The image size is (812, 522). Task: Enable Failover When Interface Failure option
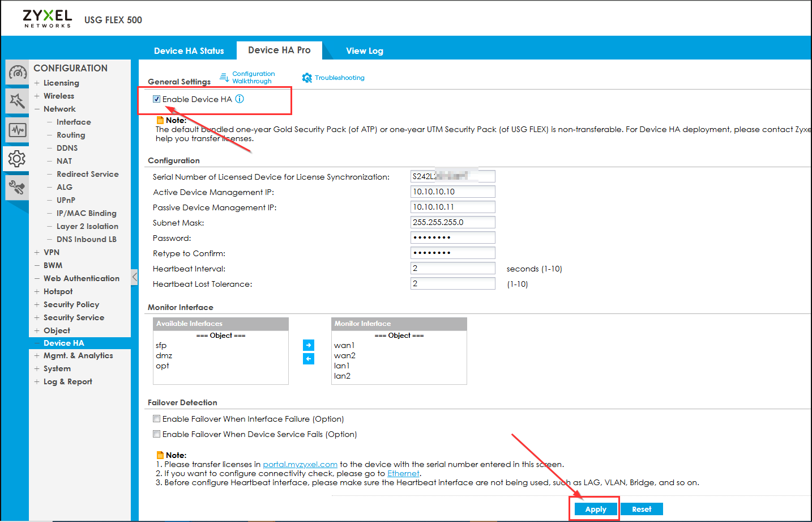[157, 419]
